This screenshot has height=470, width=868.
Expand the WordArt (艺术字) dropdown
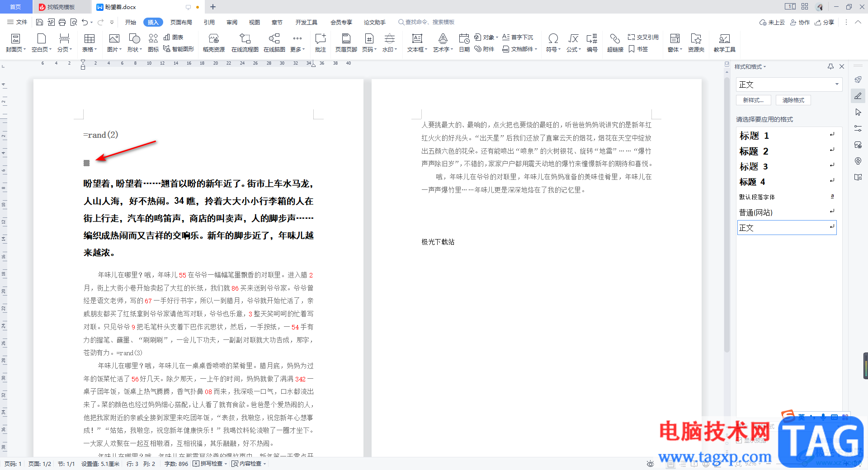pos(443,49)
